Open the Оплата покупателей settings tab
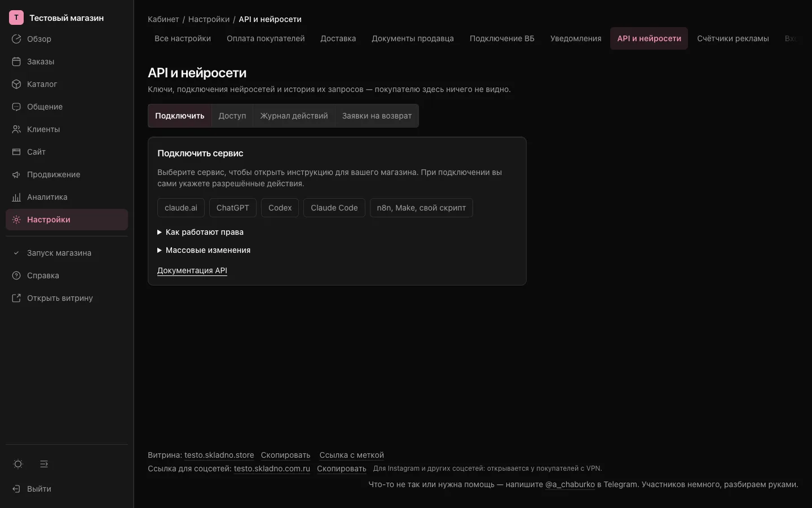 [266, 38]
